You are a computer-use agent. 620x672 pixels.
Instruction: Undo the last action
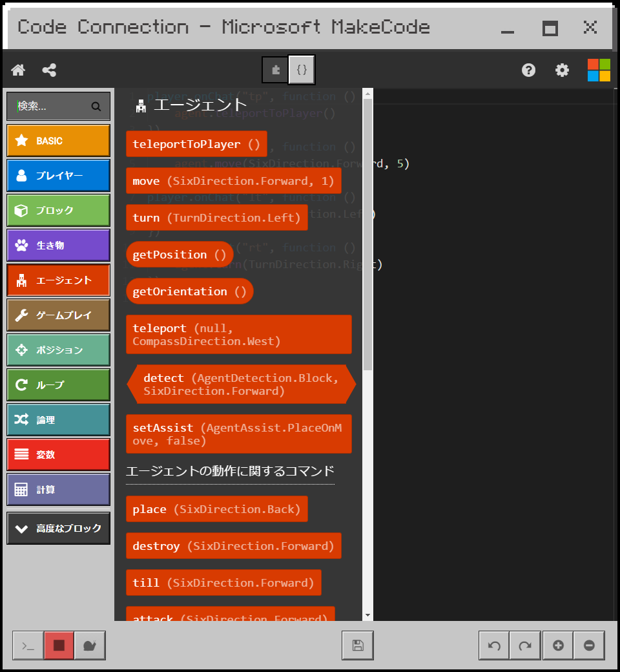(x=493, y=646)
